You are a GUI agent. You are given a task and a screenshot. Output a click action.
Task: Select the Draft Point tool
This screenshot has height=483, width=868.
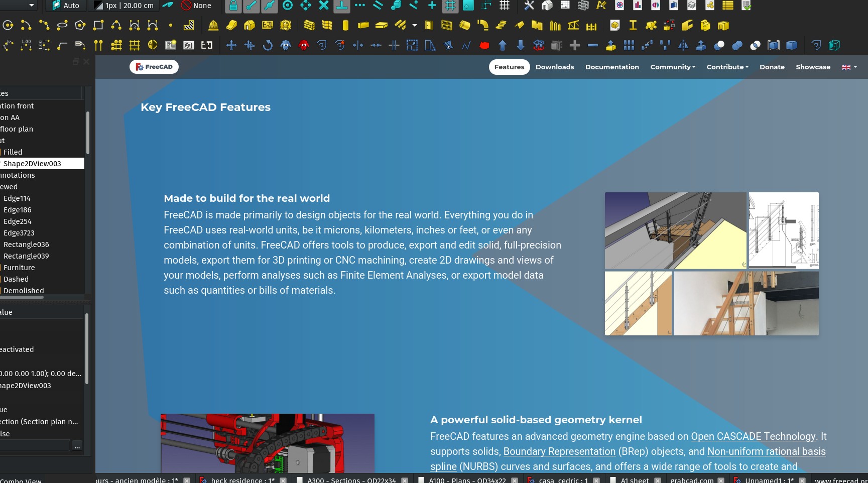[171, 25]
